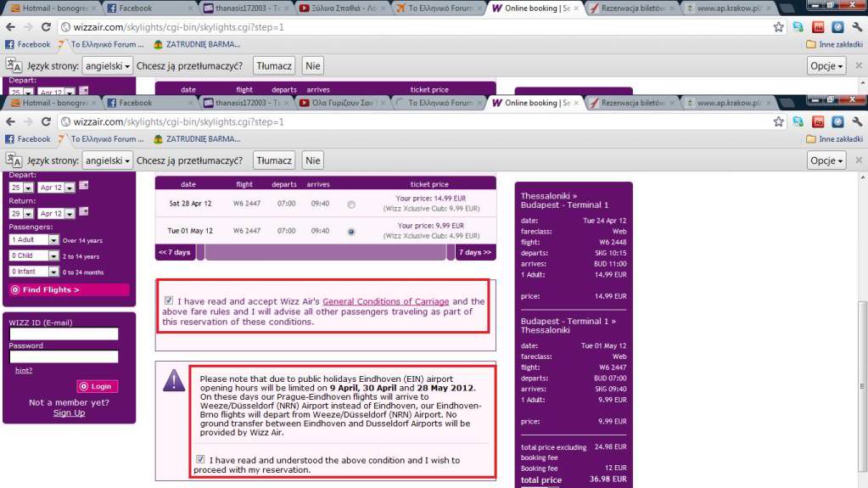The width and height of the screenshot is (868, 488).
Task: Click translate icon in front window's translate bar
Action: (14, 160)
